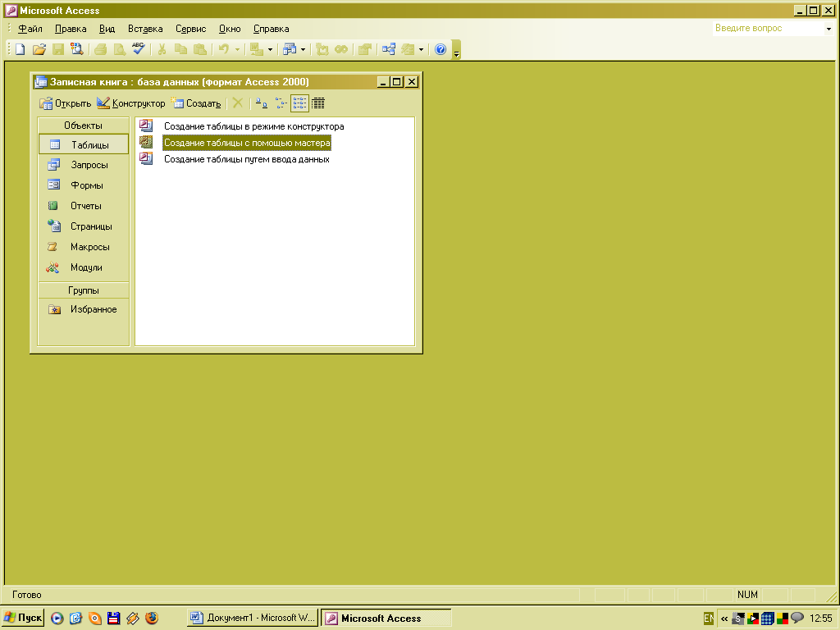Open the Сервис menu
The image size is (840, 630).
[x=190, y=29]
